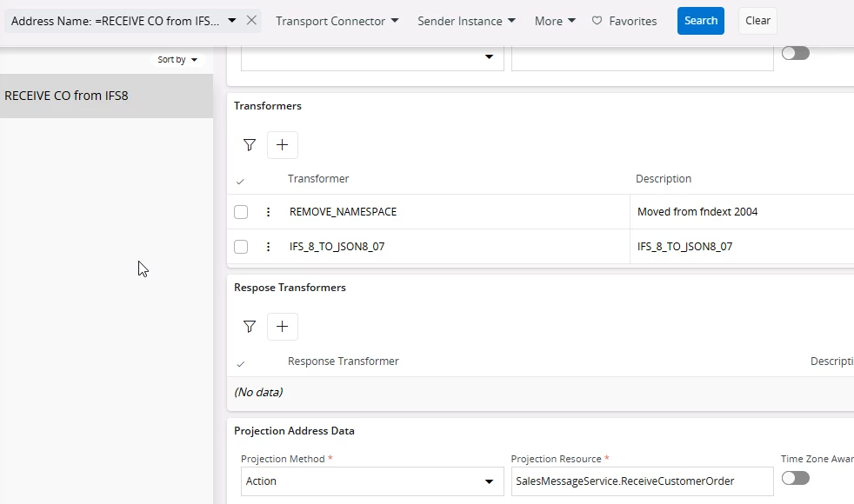Open row menu for IFS_8_TO_JSON8_07 transformer
Image resolution: width=854 pixels, height=504 pixels.
pyautogui.click(x=268, y=247)
